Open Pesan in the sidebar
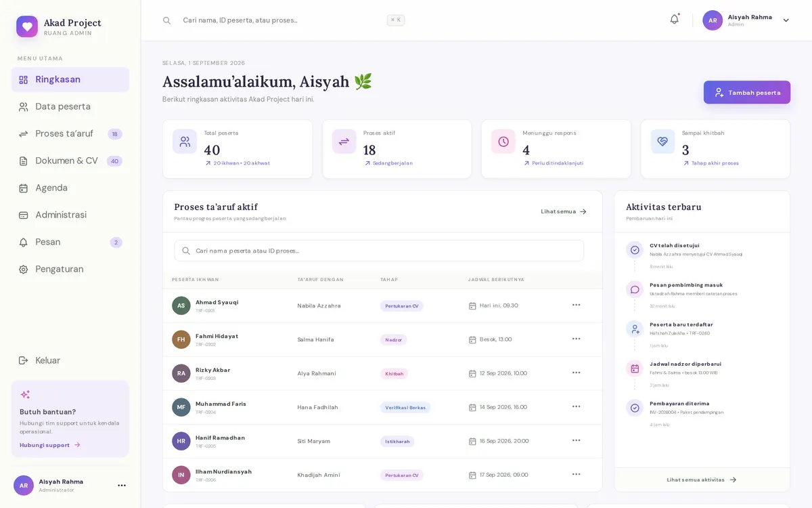This screenshot has width=812, height=508. pos(70,242)
